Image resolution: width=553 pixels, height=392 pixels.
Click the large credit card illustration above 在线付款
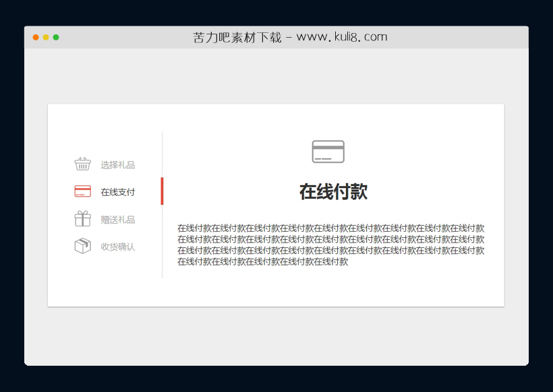[327, 152]
